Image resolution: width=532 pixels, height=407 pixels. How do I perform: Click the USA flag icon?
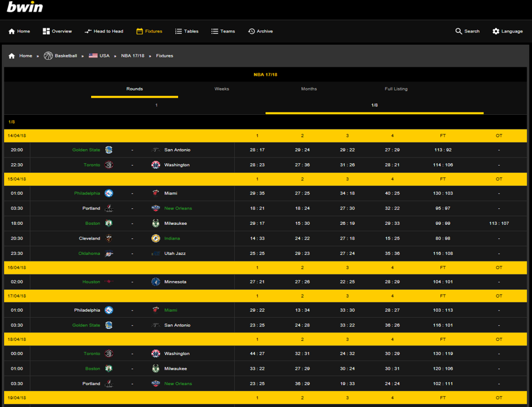pyautogui.click(x=93, y=56)
